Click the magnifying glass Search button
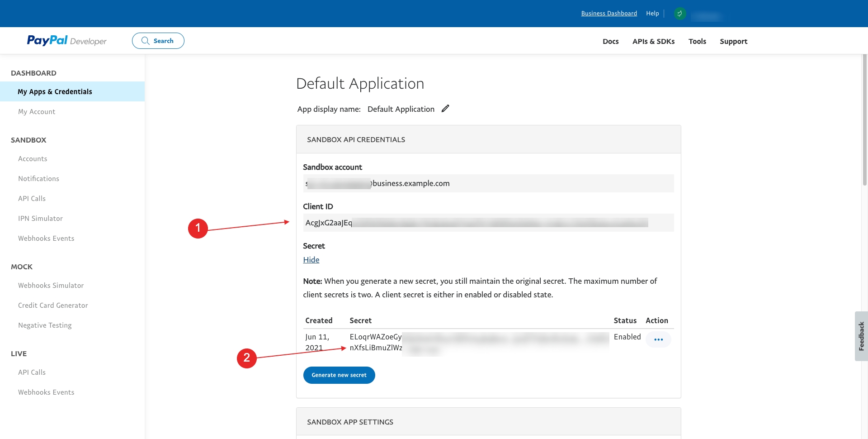 pos(158,41)
